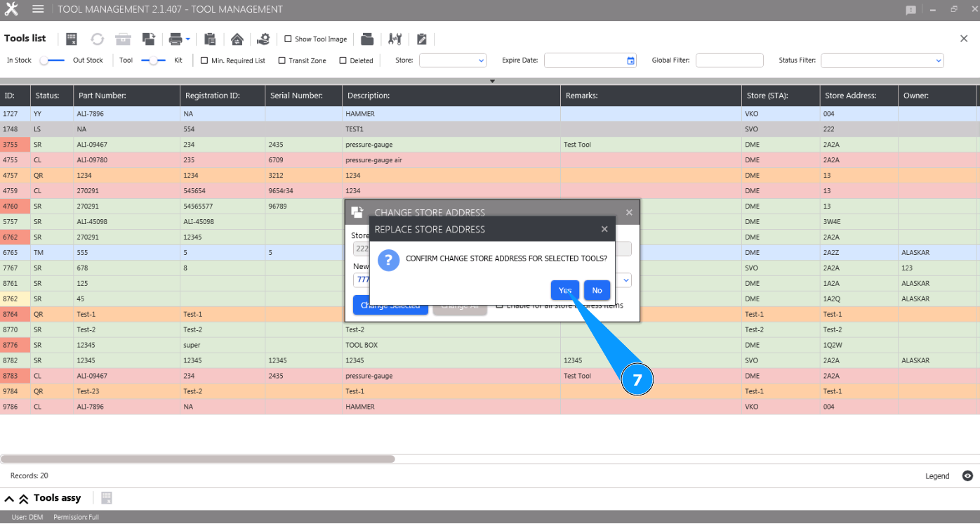Click the wrench-and-screwdriver tools icon

(x=395, y=39)
